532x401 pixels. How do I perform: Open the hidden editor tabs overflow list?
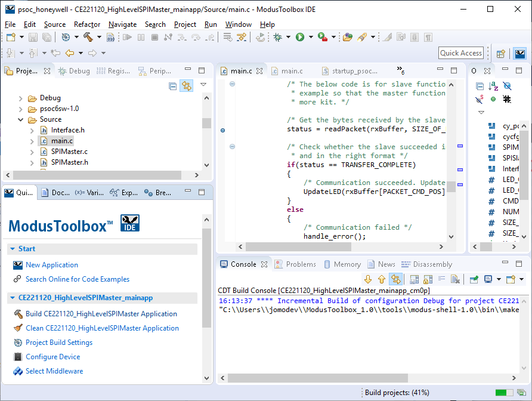tap(401, 70)
